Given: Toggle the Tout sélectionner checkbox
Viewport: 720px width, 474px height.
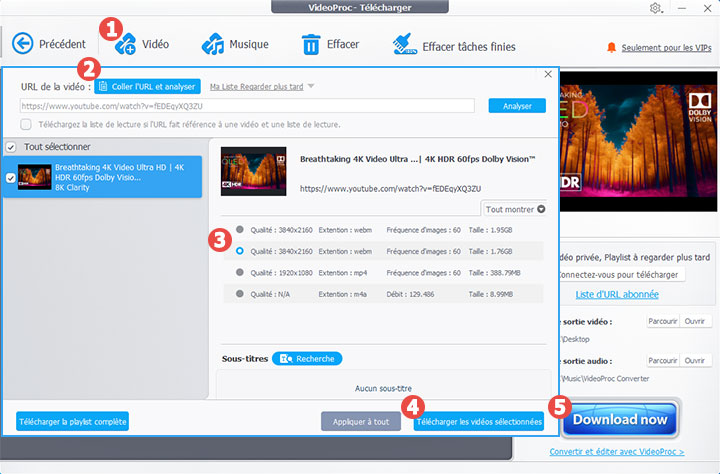Looking at the screenshot, I should (11, 147).
